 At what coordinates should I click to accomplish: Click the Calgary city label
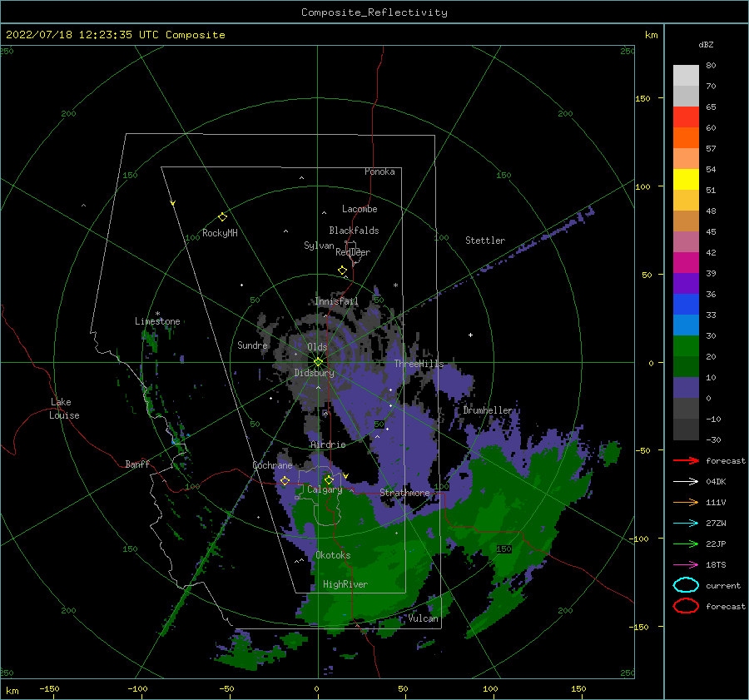[325, 489]
